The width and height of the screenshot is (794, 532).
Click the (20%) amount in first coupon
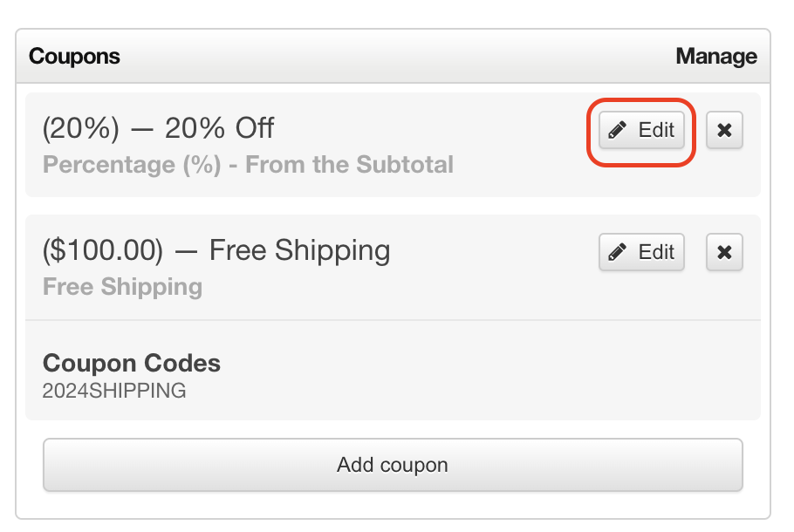click(x=81, y=128)
